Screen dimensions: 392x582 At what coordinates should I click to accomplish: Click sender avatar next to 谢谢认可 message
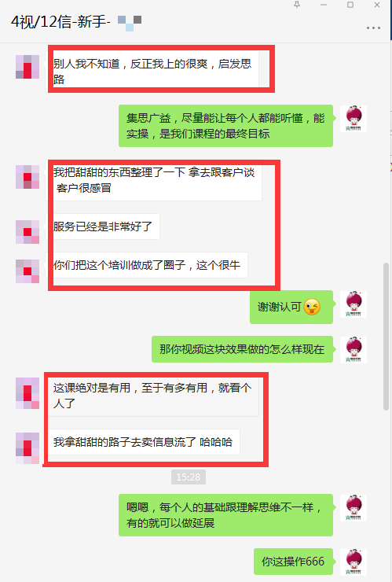click(x=354, y=304)
